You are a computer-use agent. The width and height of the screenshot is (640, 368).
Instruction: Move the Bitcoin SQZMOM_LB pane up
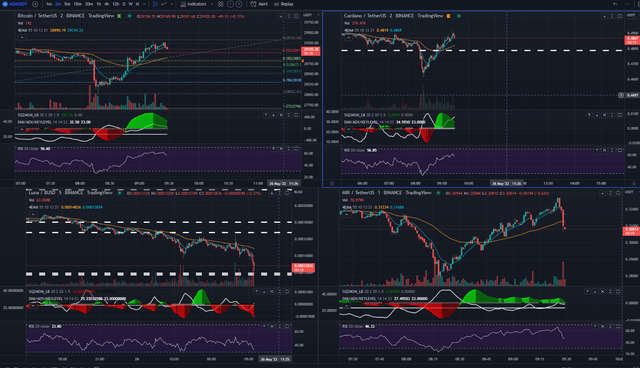(x=266, y=115)
